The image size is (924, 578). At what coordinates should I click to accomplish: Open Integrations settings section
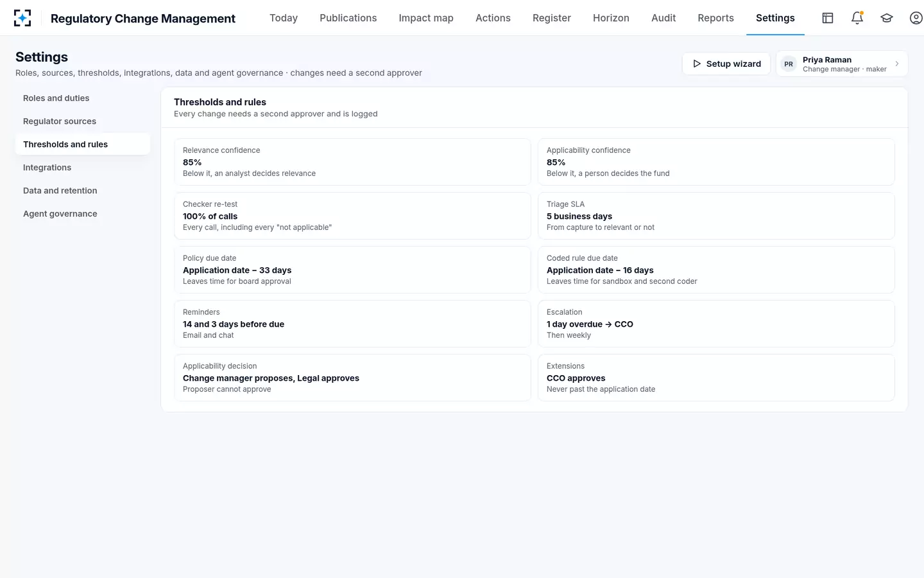point(83,168)
